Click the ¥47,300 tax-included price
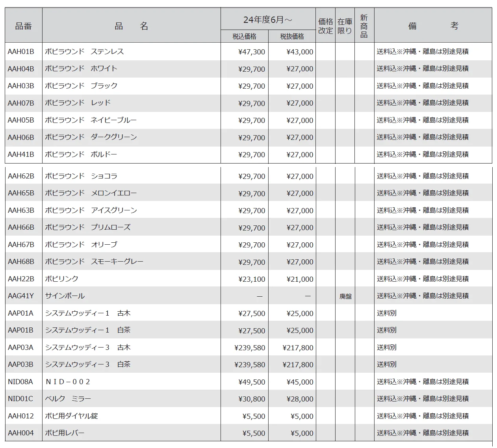The image size is (497, 448). coord(252,52)
